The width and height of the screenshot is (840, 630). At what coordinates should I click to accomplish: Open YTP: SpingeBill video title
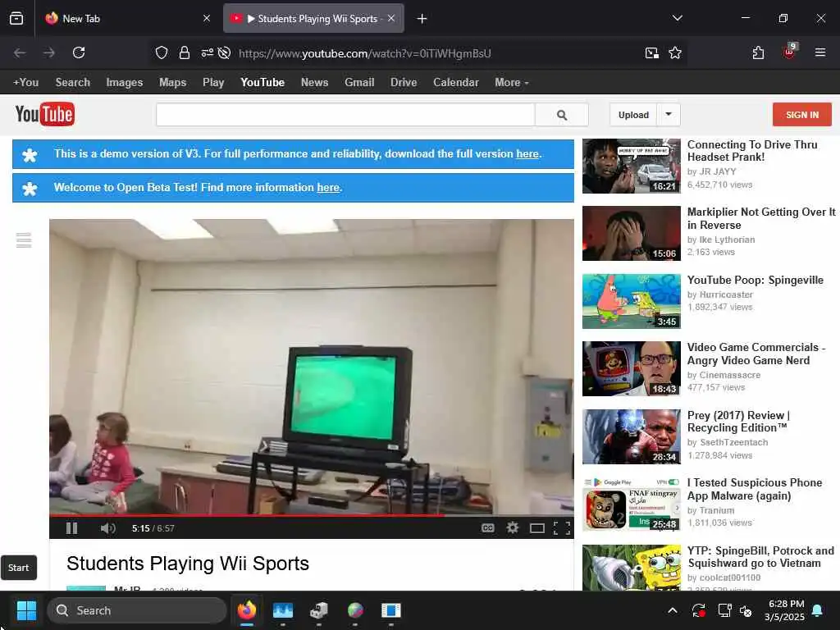pos(760,557)
